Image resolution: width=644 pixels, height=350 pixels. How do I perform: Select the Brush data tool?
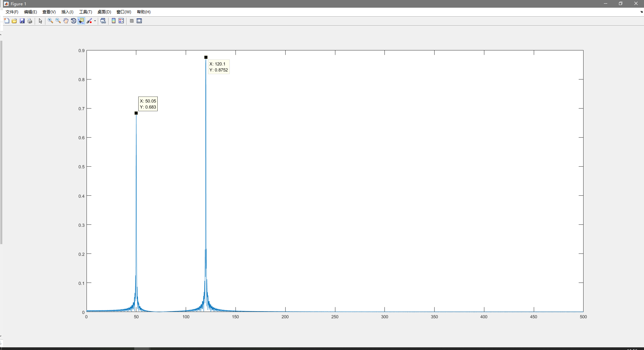pyautogui.click(x=89, y=21)
